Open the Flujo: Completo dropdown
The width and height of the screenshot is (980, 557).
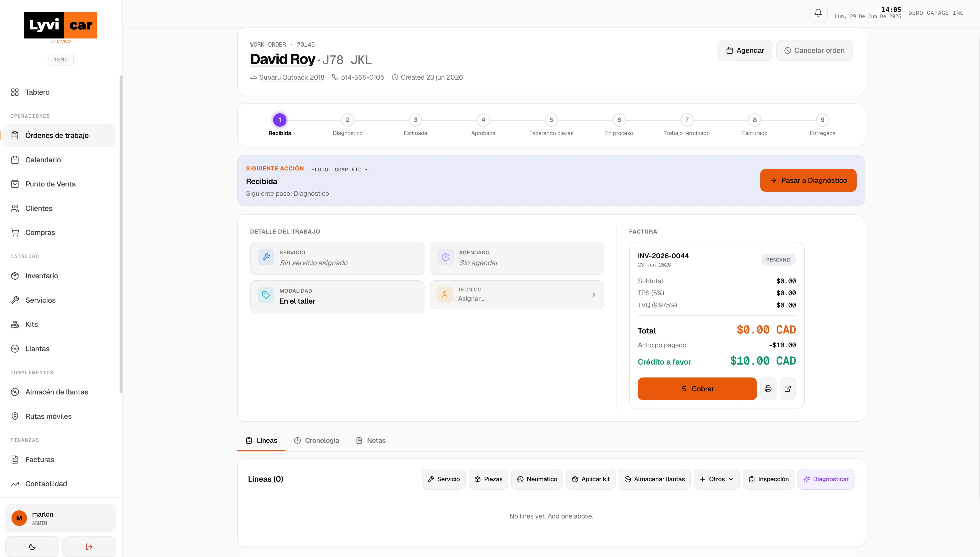(339, 169)
